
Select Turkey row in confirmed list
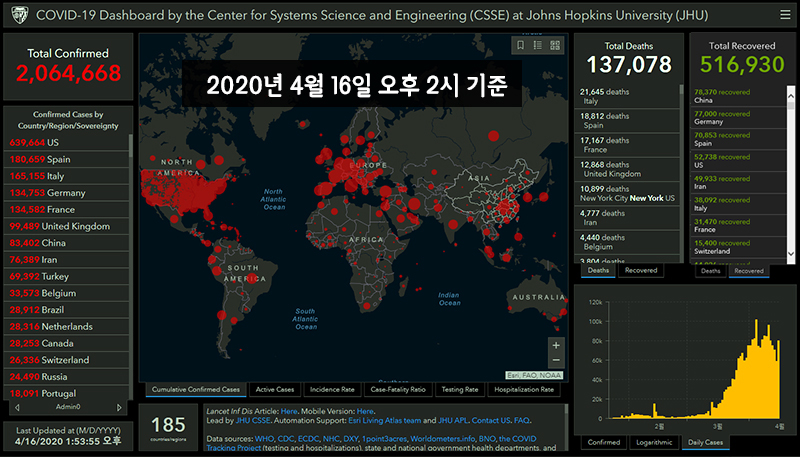[x=66, y=276]
